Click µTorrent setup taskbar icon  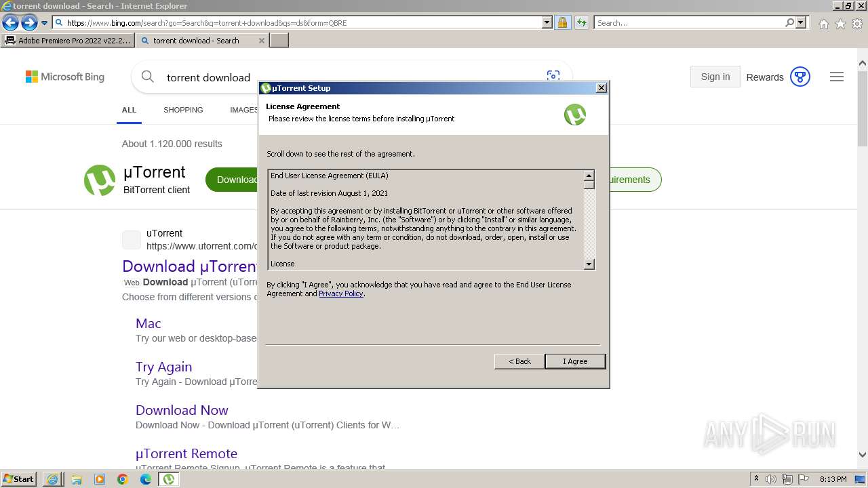(x=169, y=479)
